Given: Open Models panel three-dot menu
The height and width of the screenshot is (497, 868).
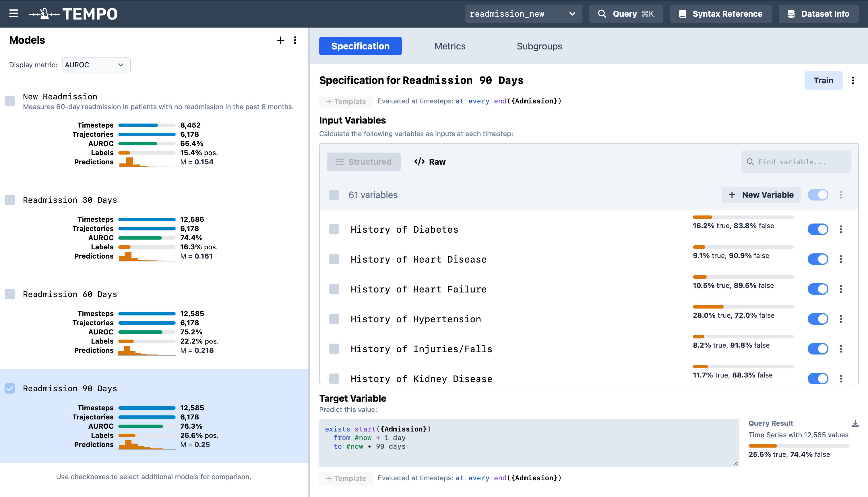Looking at the screenshot, I should 295,40.
